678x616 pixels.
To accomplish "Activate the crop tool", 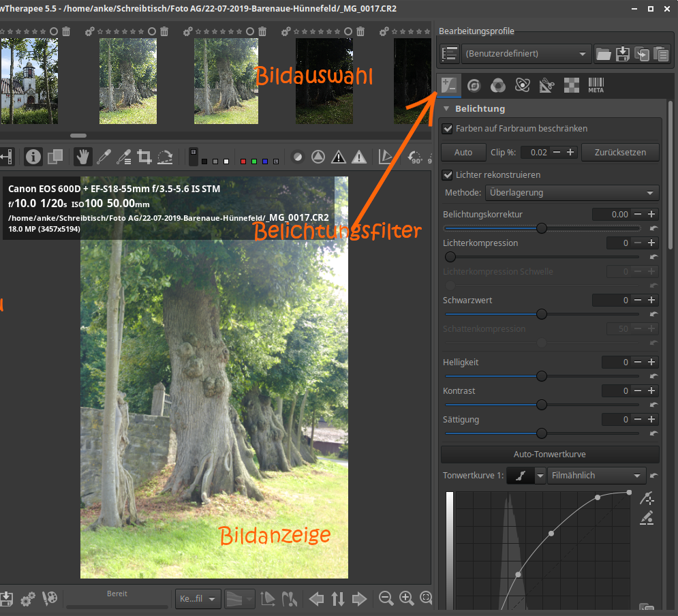I will pos(144,157).
